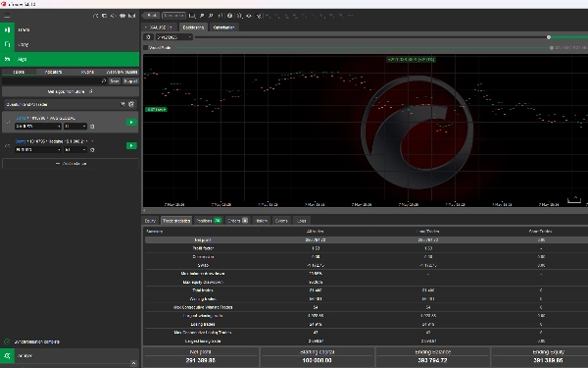Open the Trade statistics results tab

tap(176, 221)
